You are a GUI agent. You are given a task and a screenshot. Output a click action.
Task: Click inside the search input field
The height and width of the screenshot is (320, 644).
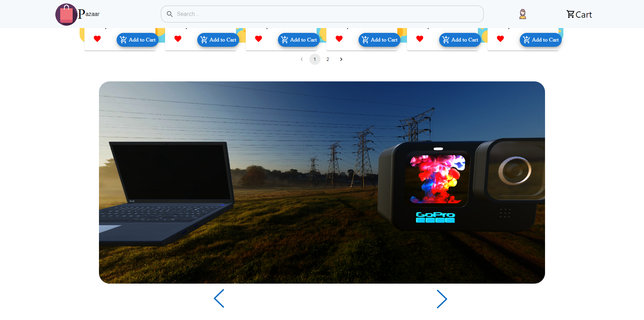[x=322, y=14]
